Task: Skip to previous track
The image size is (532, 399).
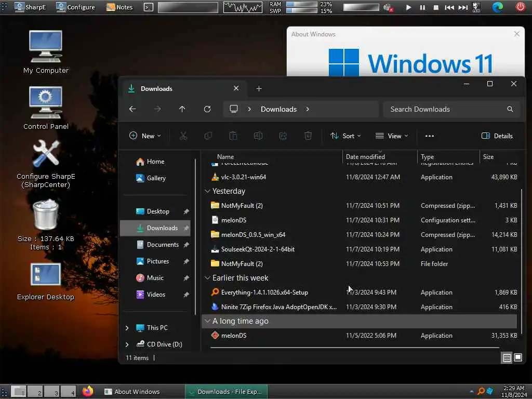Action: tap(449, 7)
